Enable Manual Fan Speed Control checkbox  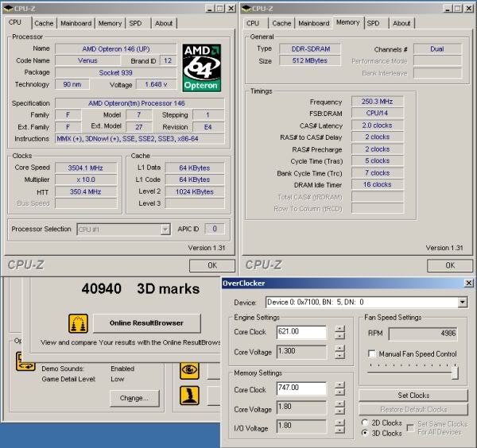[x=371, y=353]
